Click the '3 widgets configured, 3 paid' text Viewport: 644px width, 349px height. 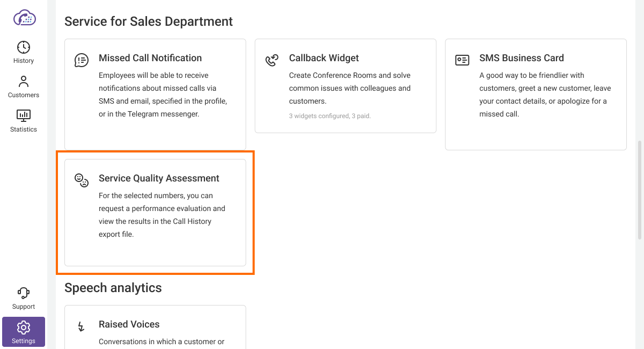[x=330, y=115]
